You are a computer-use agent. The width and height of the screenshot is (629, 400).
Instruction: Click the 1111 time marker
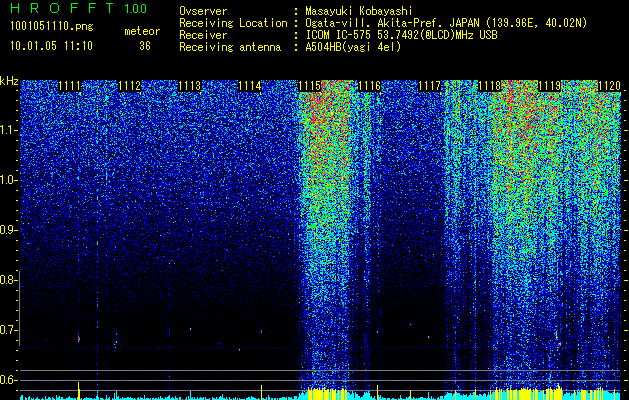(x=69, y=86)
